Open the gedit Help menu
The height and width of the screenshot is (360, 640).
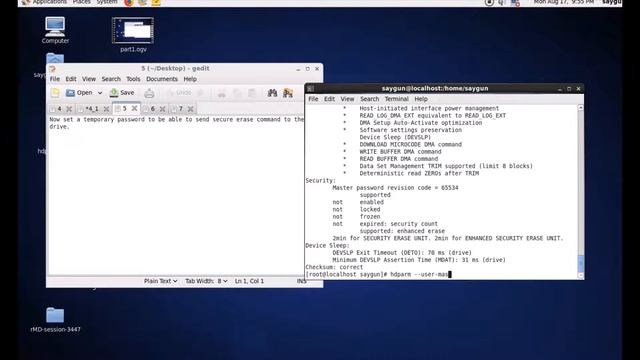coord(190,79)
